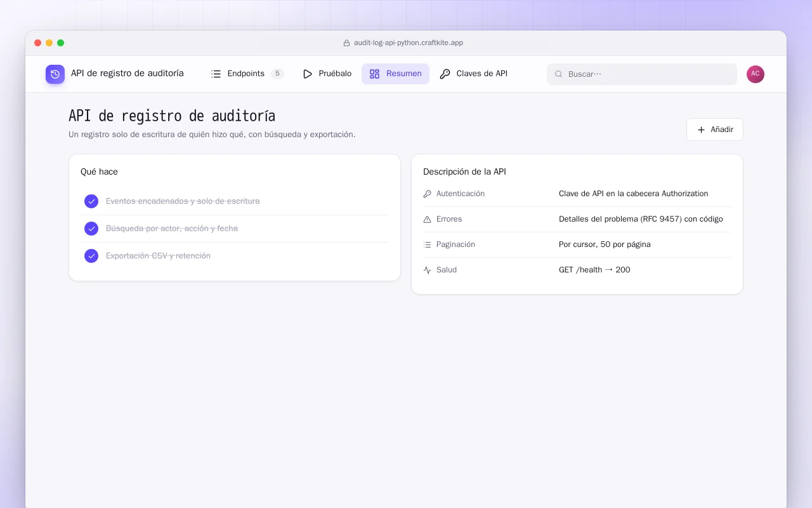
Task: Click Por cursor, 50 por página value
Action: [x=605, y=244]
